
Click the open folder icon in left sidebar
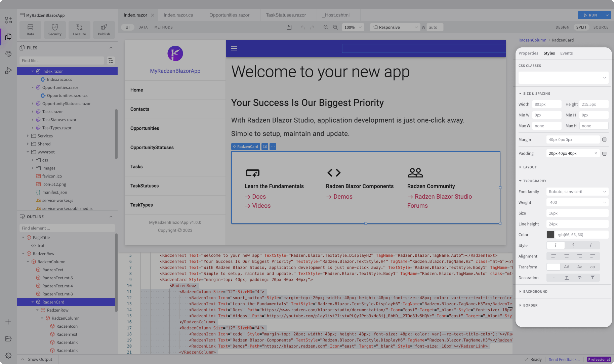pyautogui.click(x=8, y=339)
